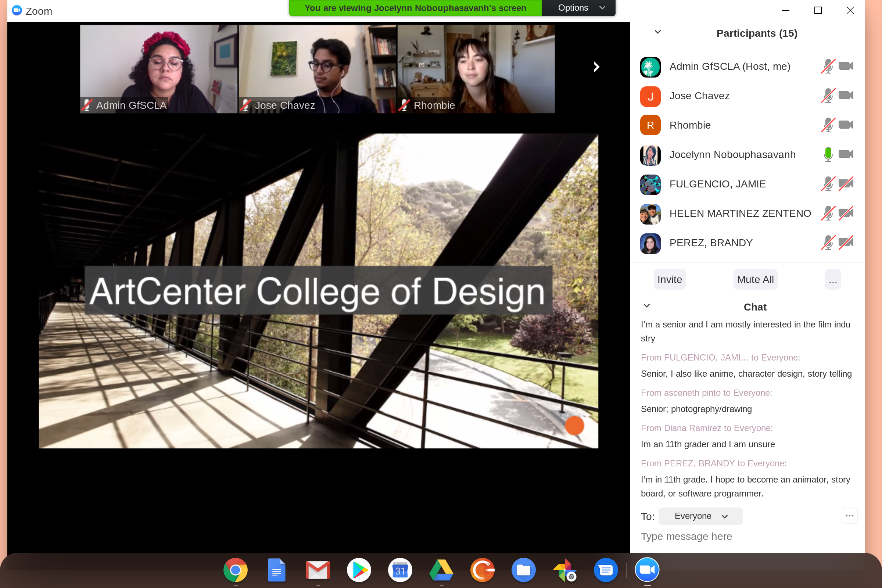This screenshot has height=588, width=882.
Task: Open Google Calendar from the shelf
Action: point(400,570)
